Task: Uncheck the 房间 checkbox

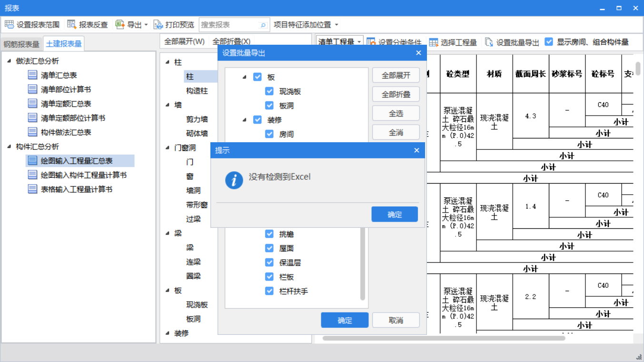Action: click(x=269, y=134)
